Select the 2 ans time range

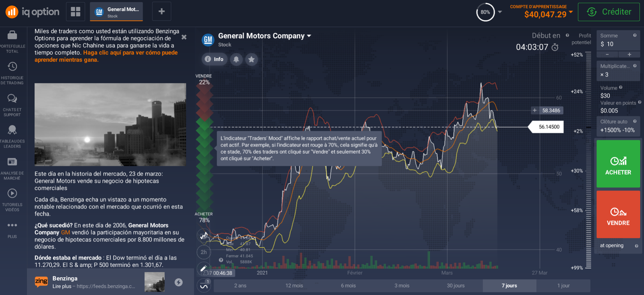[x=240, y=286]
